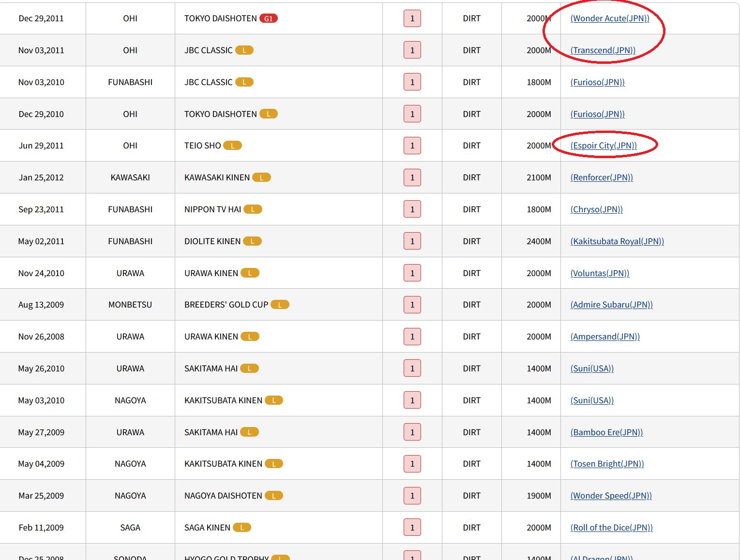The image size is (740, 560).
Task: Open the Ampersand(JPN) horse link
Action: 605,337
